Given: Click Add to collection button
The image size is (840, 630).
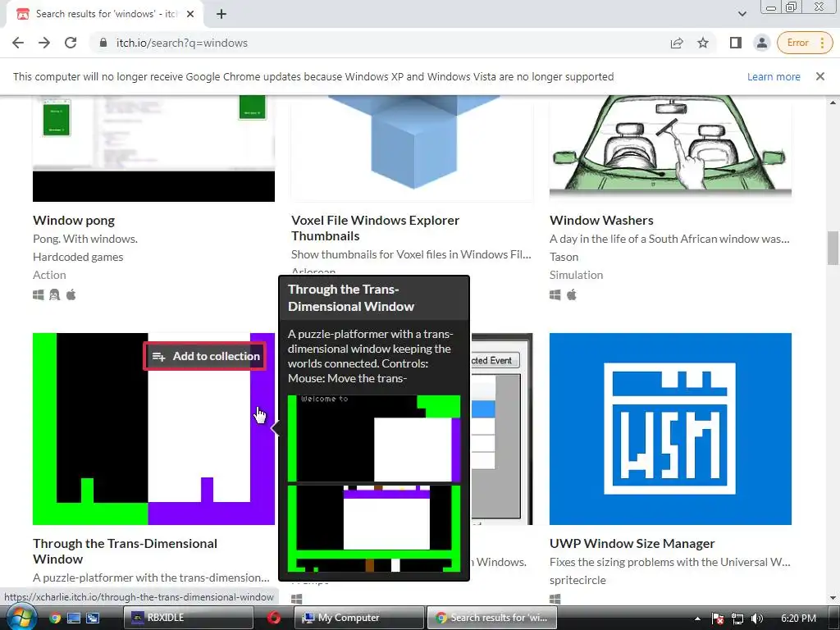Looking at the screenshot, I should click(x=205, y=356).
